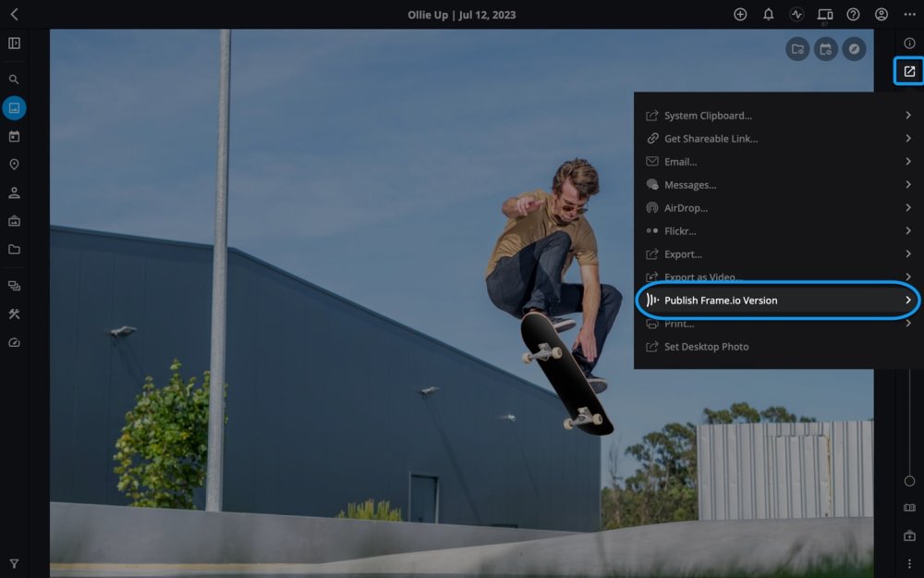Select Set Desktop Photo
The height and width of the screenshot is (578, 924).
click(x=778, y=347)
